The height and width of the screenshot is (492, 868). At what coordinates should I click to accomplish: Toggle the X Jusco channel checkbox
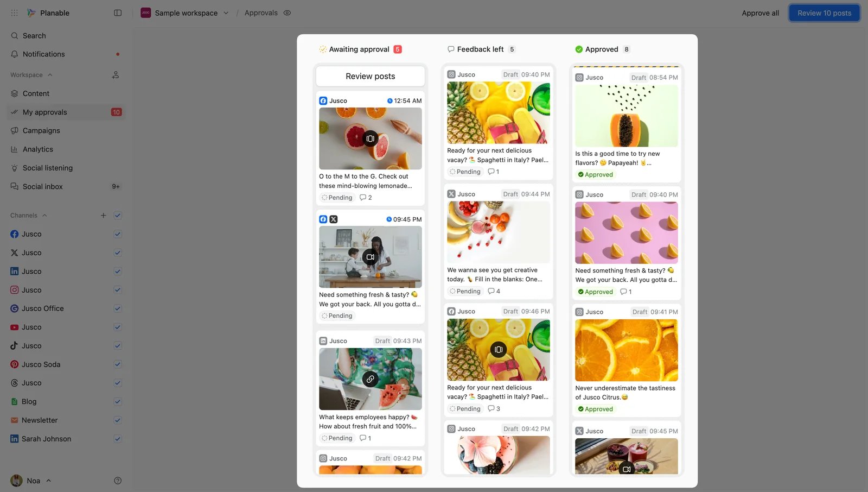click(118, 253)
